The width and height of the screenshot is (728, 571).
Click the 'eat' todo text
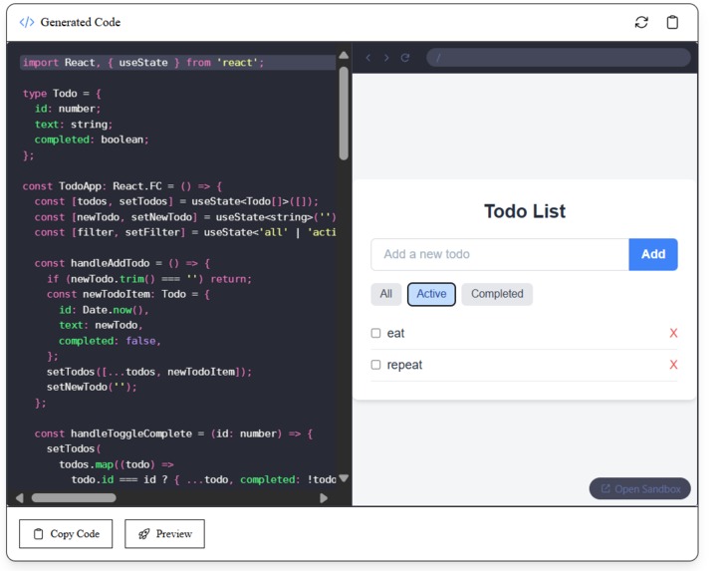point(395,333)
